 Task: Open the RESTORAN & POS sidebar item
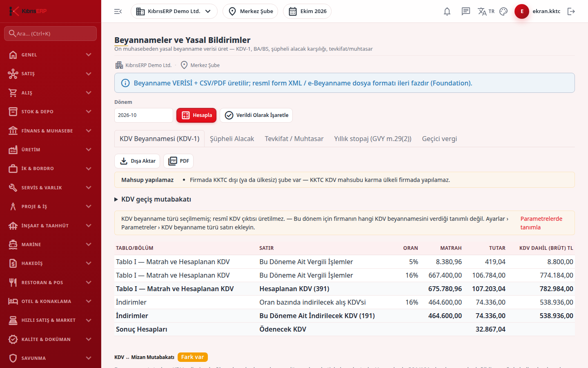51,283
